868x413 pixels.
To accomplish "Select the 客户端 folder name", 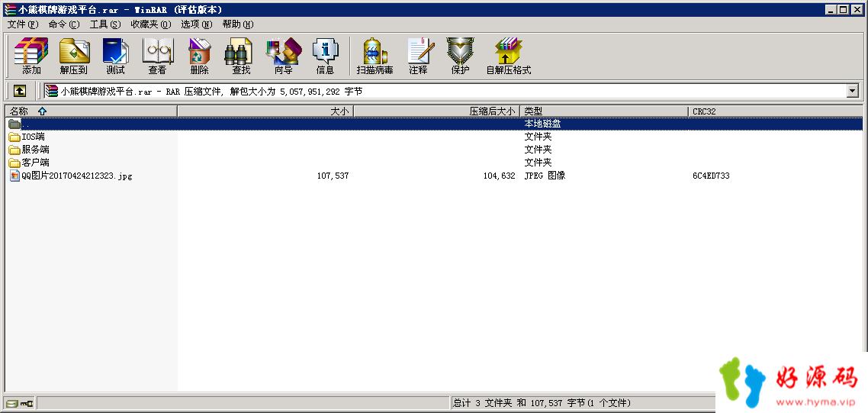I will pyautogui.click(x=35, y=163).
